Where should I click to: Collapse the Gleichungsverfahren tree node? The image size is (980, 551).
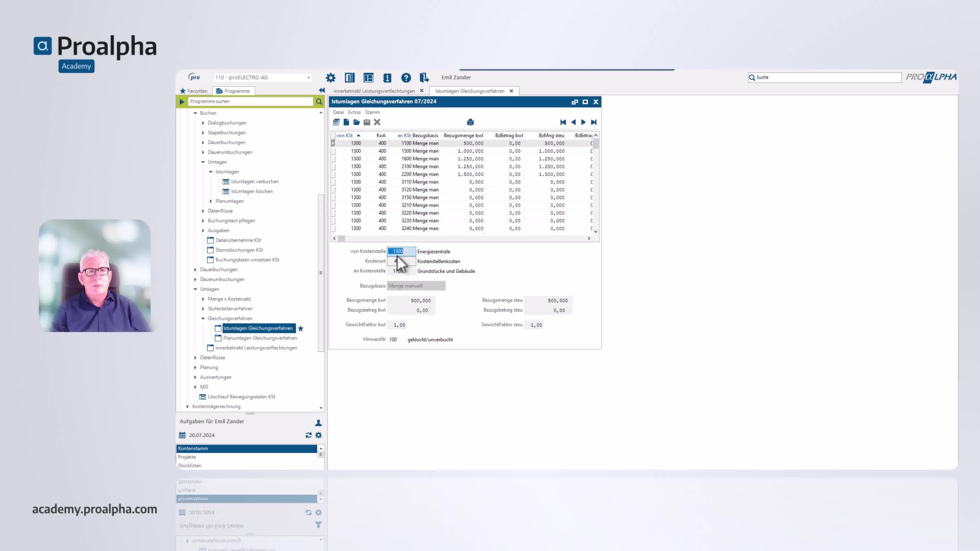(203, 318)
